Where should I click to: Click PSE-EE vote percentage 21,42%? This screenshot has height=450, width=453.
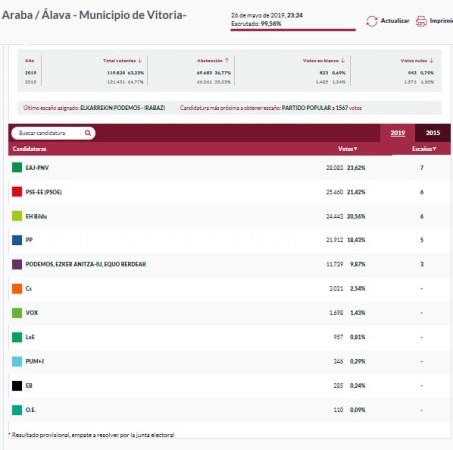tap(356, 192)
